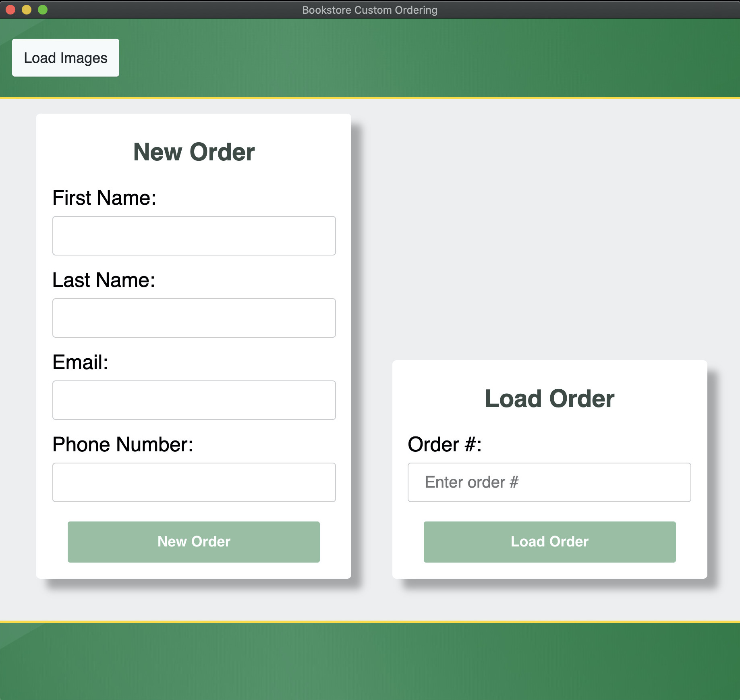Submit the form with New Order button
Viewport: 740px width, 700px height.
tap(194, 542)
